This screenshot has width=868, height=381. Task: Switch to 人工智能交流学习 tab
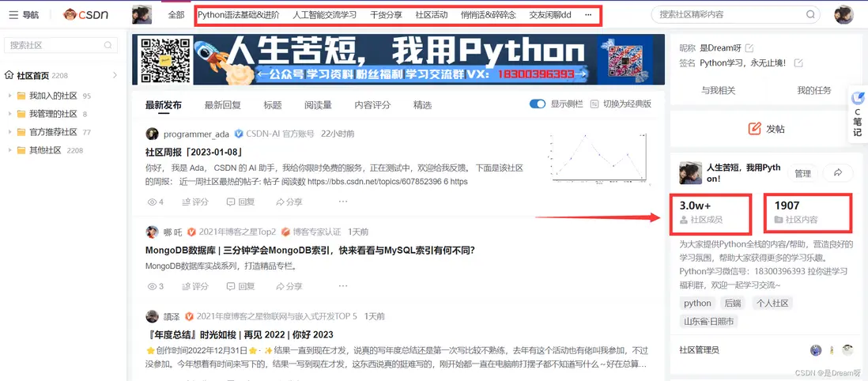[x=324, y=15]
